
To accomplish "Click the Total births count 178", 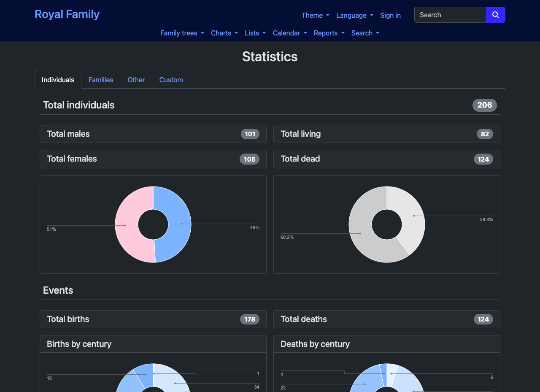I will [250, 319].
